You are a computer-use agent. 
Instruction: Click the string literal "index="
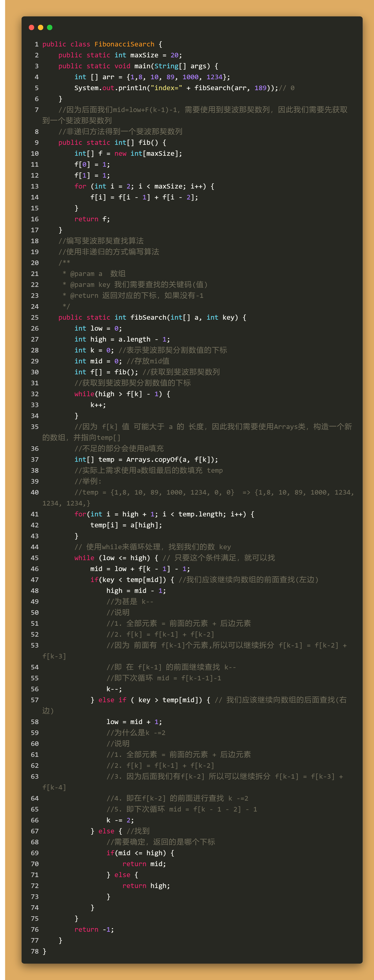(167, 88)
